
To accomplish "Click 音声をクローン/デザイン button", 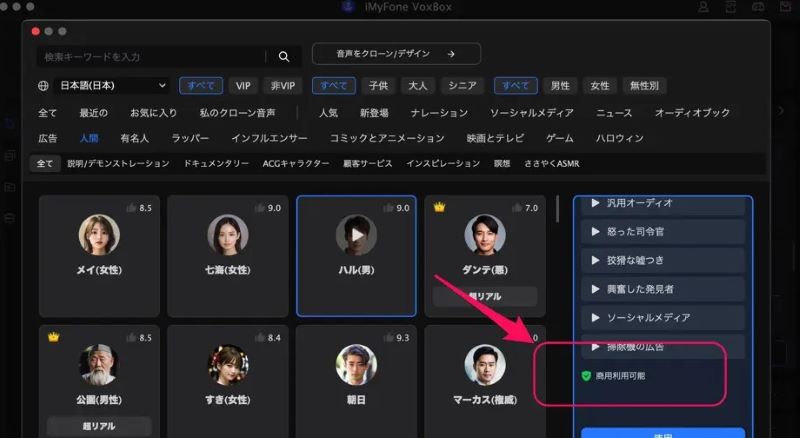I will click(x=396, y=54).
